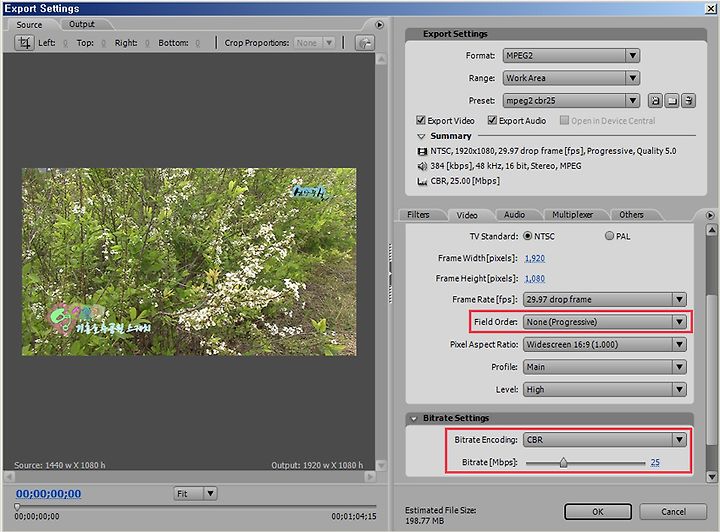Click the Bitrate [Mbps] slider handle

(563, 463)
